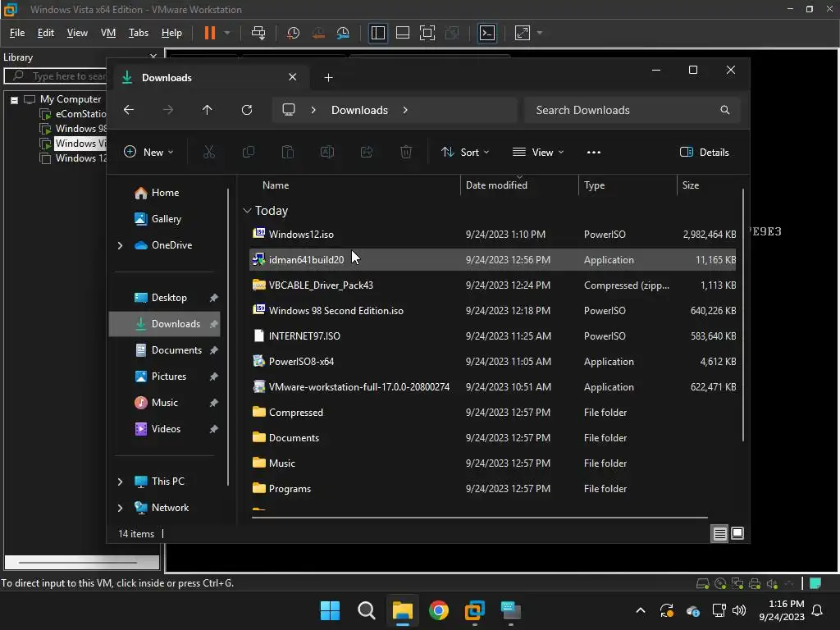This screenshot has height=630, width=840.
Task: Open the Sort dropdown
Action: (x=465, y=152)
